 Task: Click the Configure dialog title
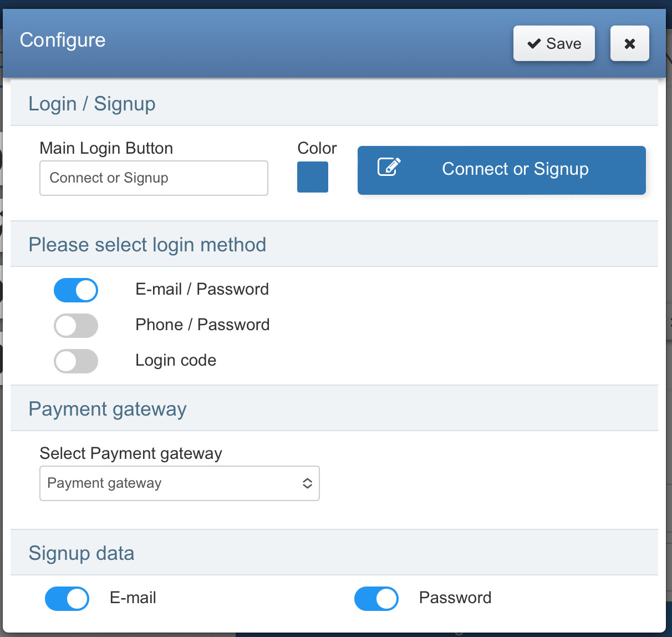click(x=63, y=40)
